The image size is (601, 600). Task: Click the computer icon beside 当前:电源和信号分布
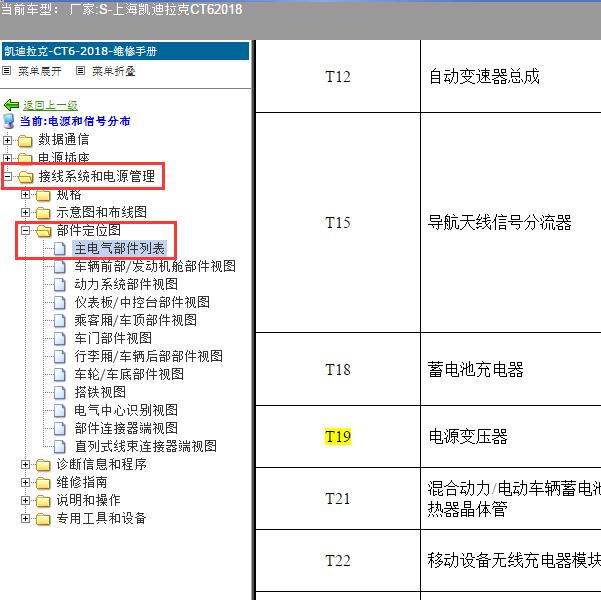(8, 121)
